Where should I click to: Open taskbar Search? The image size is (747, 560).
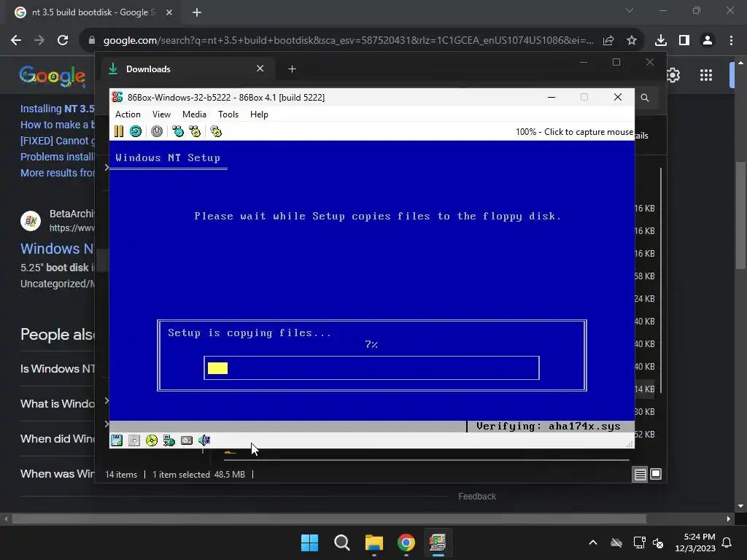(342, 542)
